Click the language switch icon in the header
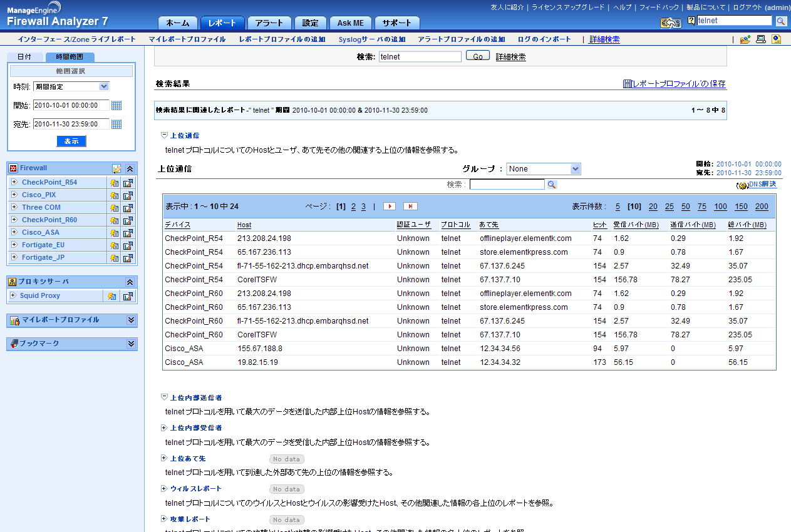 point(671,23)
